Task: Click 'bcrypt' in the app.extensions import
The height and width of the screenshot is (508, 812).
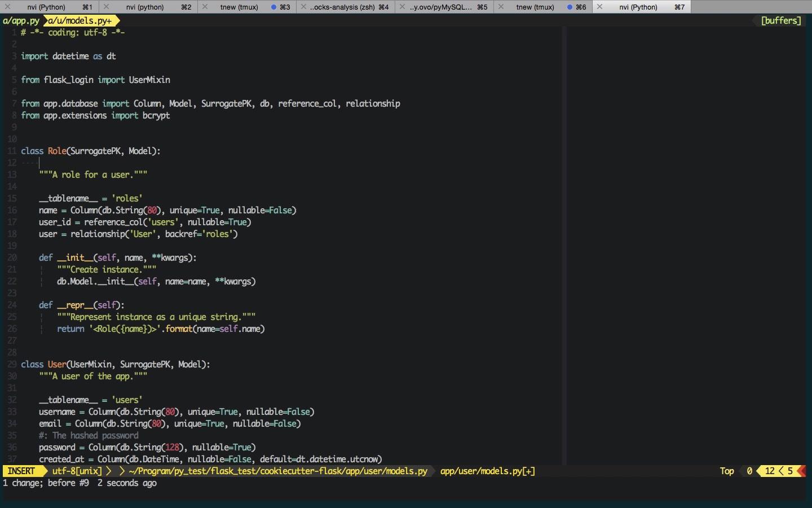Action: pos(156,116)
